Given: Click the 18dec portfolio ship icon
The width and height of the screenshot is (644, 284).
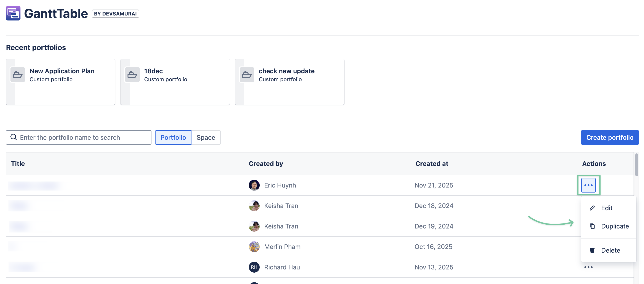Looking at the screenshot, I should click(132, 75).
